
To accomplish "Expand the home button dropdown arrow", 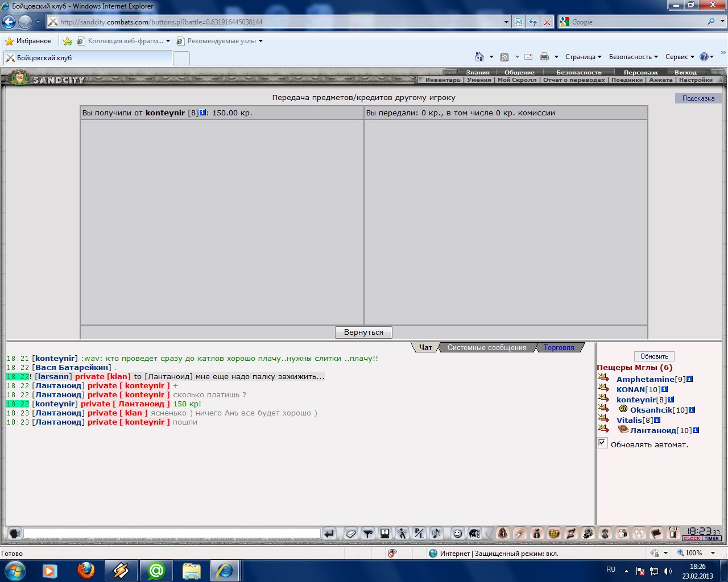I will coord(491,57).
